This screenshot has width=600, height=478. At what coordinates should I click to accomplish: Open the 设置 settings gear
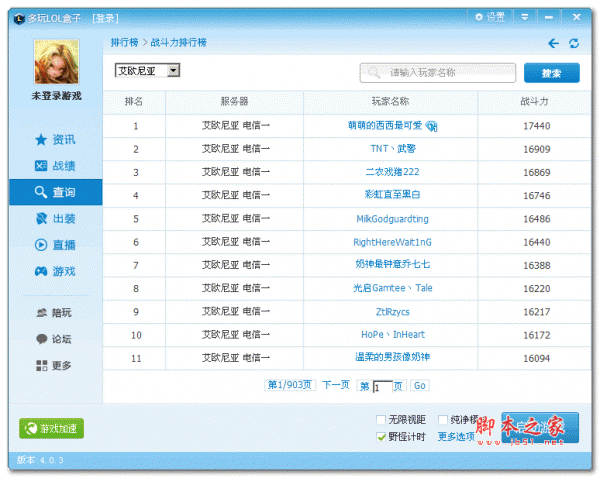click(x=490, y=17)
